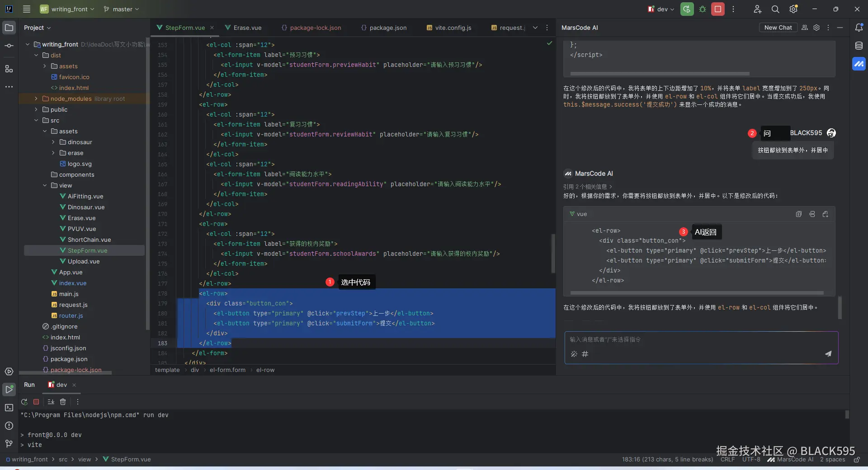The width and height of the screenshot is (868, 470).
Task: Open the Commit tool window
Action: [x=9, y=46]
